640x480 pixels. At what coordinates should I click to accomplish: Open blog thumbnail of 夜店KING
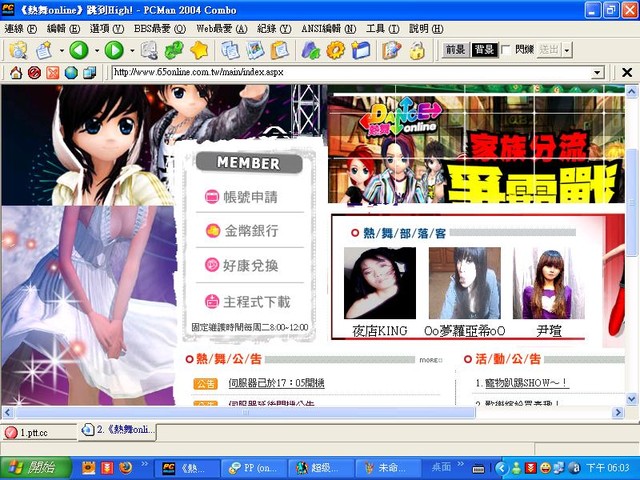380,283
